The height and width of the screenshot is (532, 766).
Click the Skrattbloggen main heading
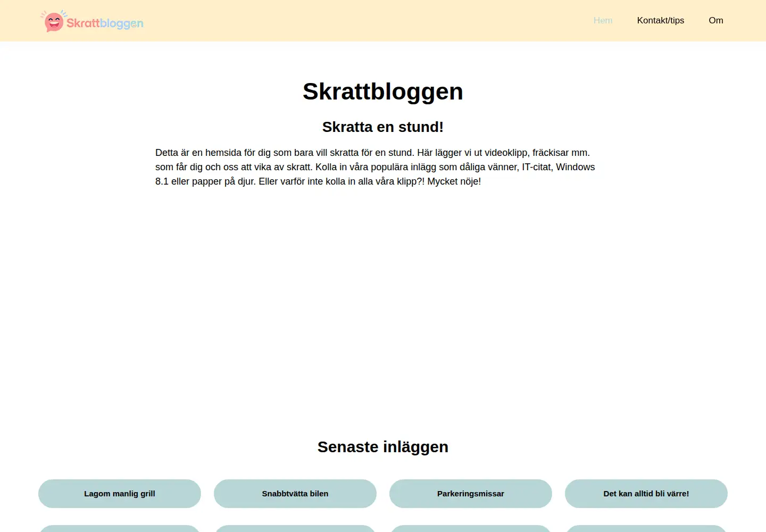pyautogui.click(x=383, y=92)
